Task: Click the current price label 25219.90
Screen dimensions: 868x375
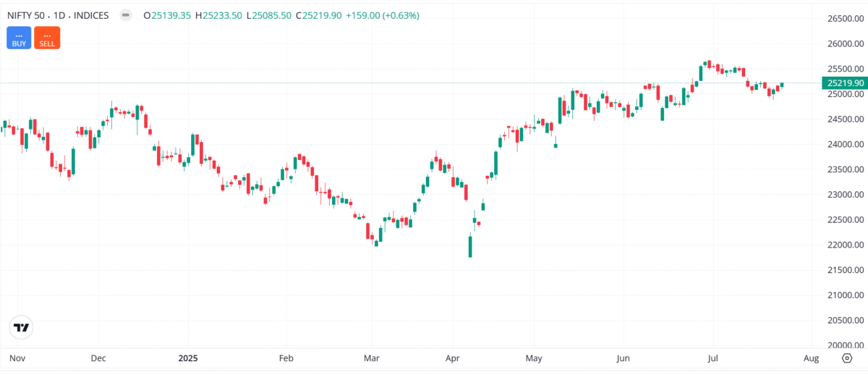Action: click(844, 83)
